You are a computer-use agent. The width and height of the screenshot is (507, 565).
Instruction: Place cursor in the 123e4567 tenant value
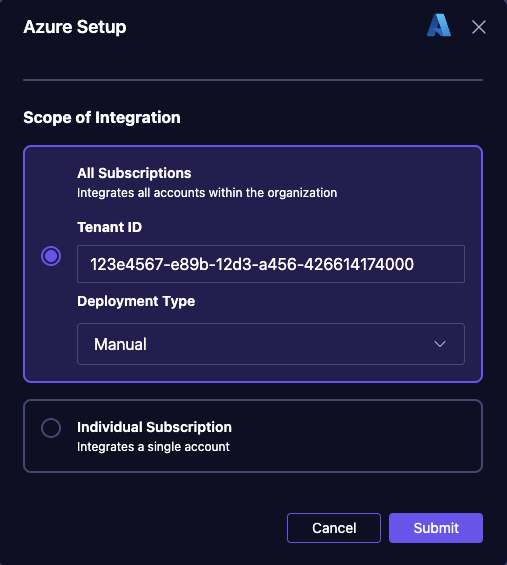point(252,264)
